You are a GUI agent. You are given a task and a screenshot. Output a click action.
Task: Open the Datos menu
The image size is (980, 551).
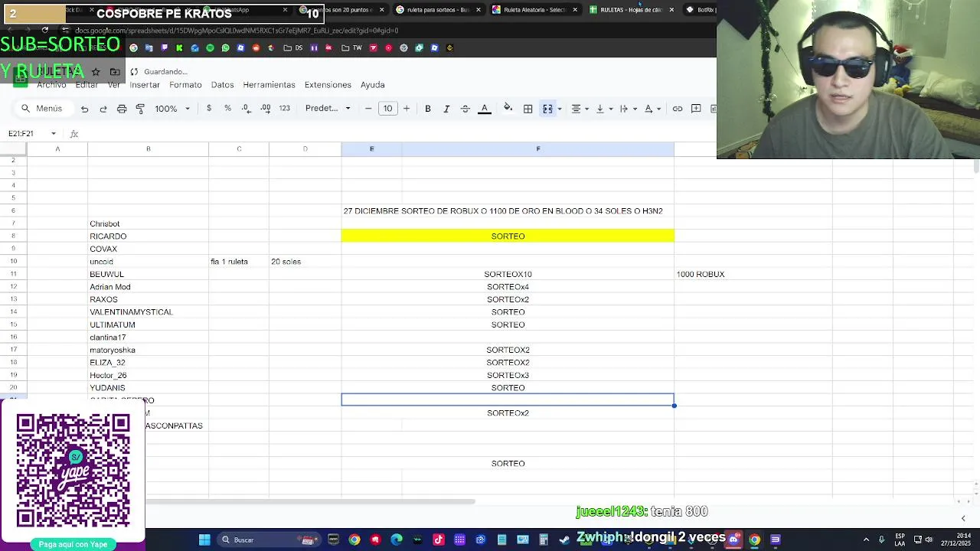(222, 85)
